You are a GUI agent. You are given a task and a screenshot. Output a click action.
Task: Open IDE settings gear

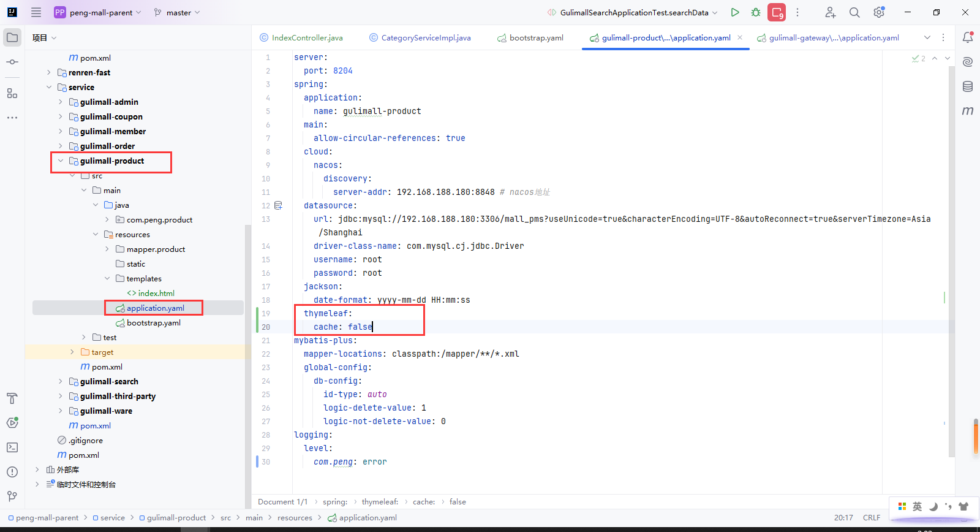click(x=879, y=12)
